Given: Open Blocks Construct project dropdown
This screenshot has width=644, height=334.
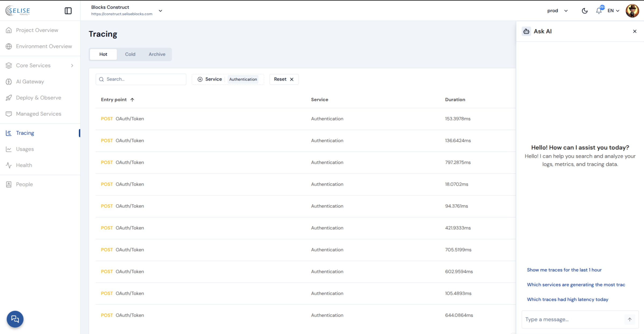Looking at the screenshot, I should click(160, 11).
